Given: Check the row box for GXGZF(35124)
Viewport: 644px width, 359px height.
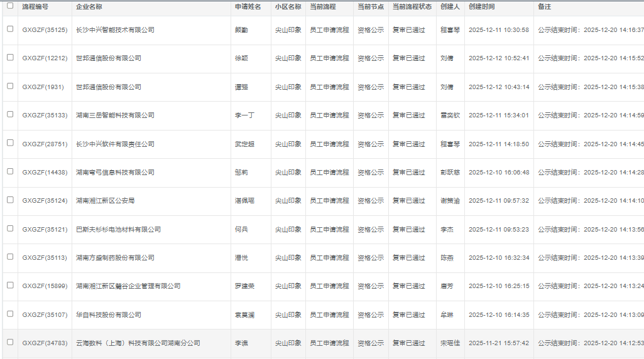Looking at the screenshot, I should [10, 200].
